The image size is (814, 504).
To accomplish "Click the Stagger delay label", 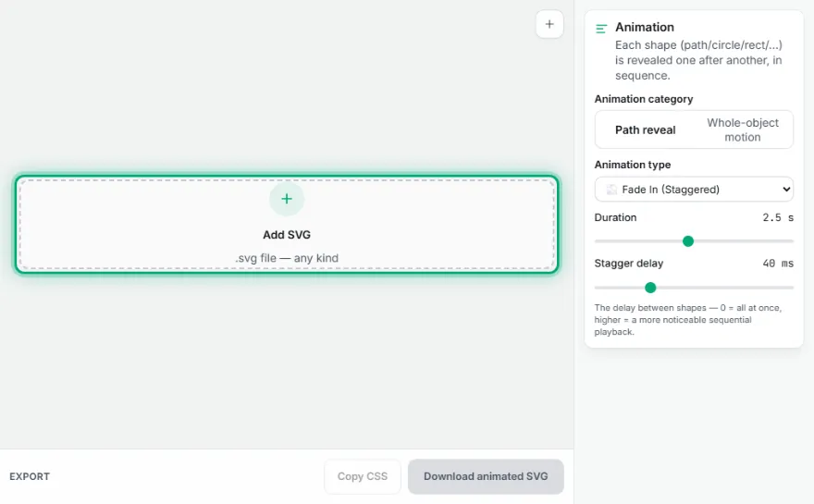I will [629, 264].
